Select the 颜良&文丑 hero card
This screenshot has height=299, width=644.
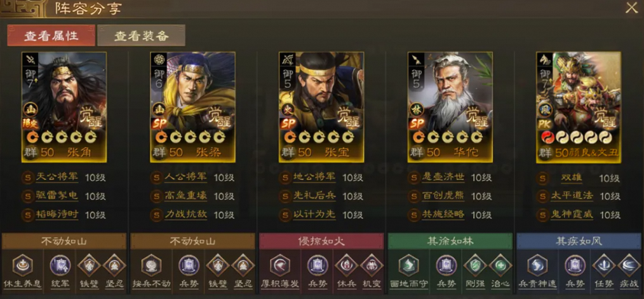click(x=579, y=107)
